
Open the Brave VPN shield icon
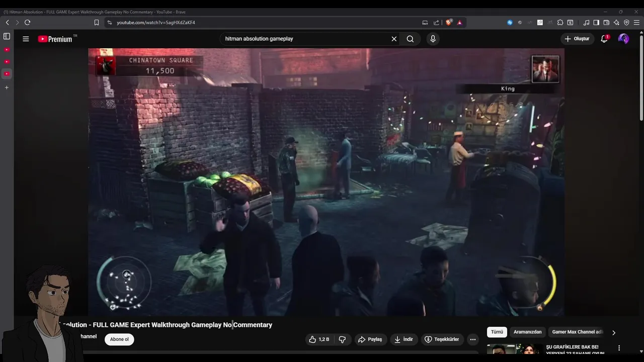[x=626, y=23]
